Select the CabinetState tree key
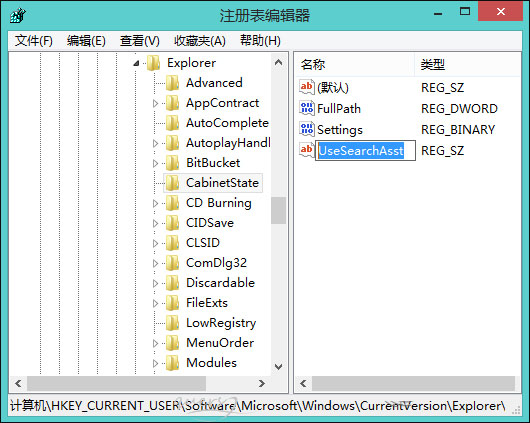Screen dimensions: 530x423 [222, 183]
